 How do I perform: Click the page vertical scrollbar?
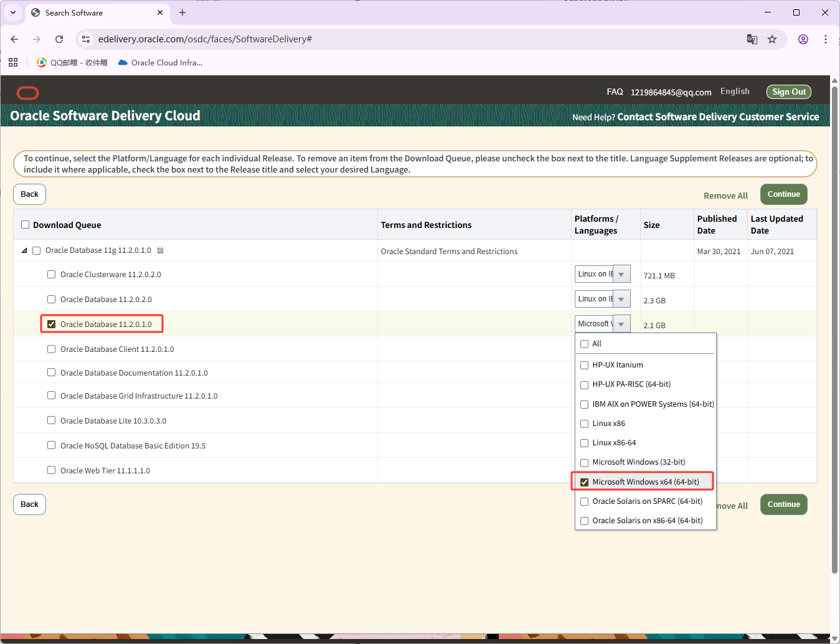(x=835, y=330)
